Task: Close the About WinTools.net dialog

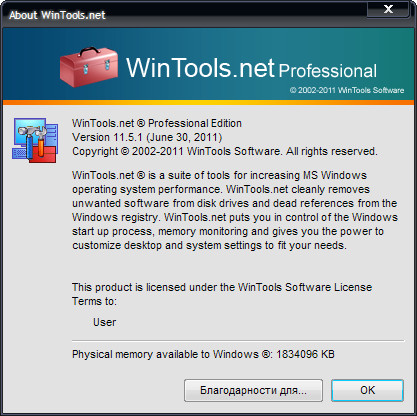Action: 388,9
